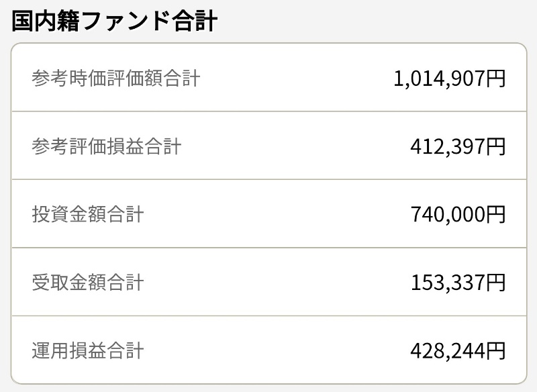Select the 参考時価評価額合計 label
Image resolution: width=537 pixels, height=392 pixels.
point(115,78)
